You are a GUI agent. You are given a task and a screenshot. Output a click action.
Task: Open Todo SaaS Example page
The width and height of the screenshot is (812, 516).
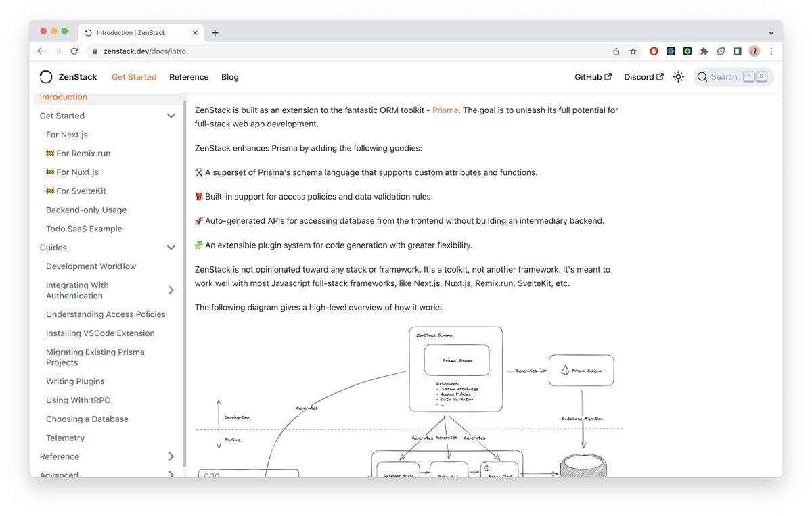click(84, 229)
